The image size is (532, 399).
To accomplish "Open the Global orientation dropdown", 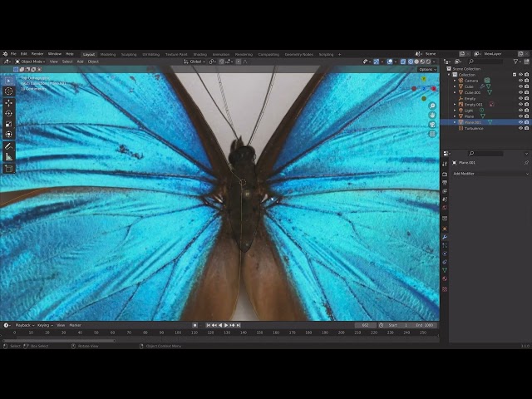I will point(195,62).
